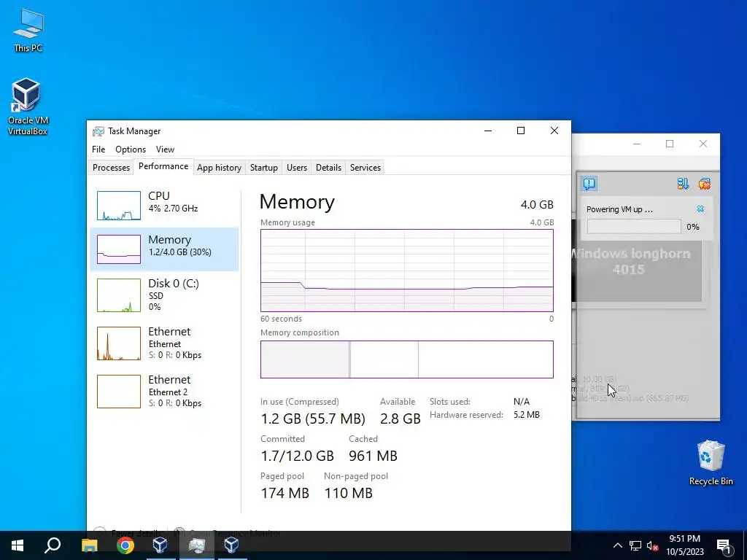Select the Memory item in performance sidebar

[164, 249]
